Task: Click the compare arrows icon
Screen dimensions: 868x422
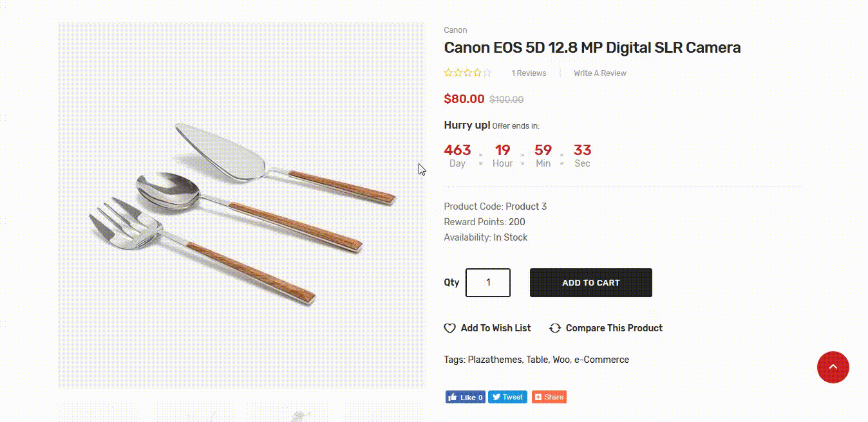Action: pyautogui.click(x=555, y=328)
